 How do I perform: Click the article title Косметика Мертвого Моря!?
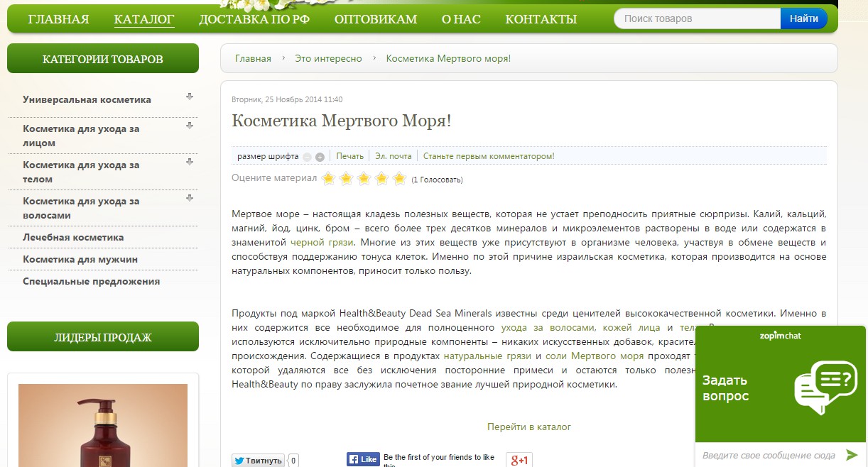coord(341,121)
